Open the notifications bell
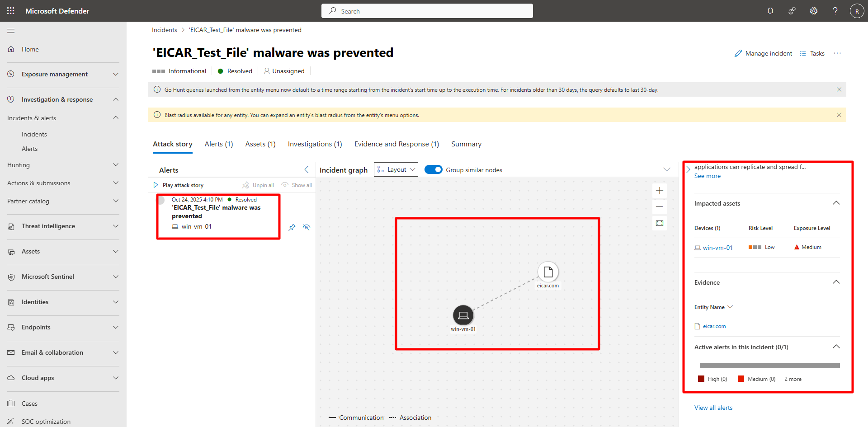The image size is (868, 427). point(770,11)
